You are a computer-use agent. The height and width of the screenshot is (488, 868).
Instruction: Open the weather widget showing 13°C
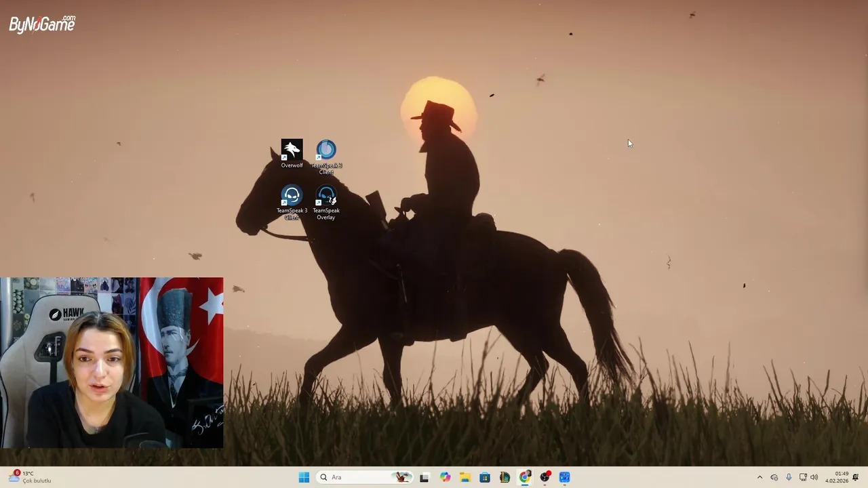pos(31,477)
